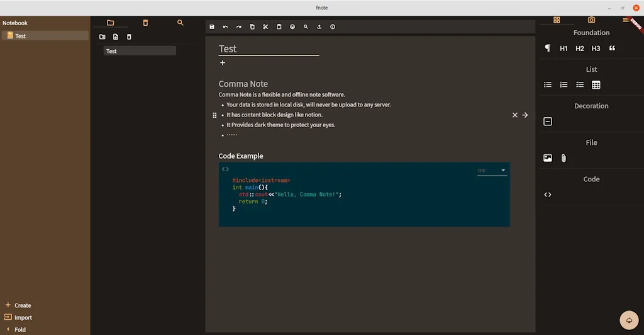
Task: Fold the notebook sidebar
Action: coord(16,329)
